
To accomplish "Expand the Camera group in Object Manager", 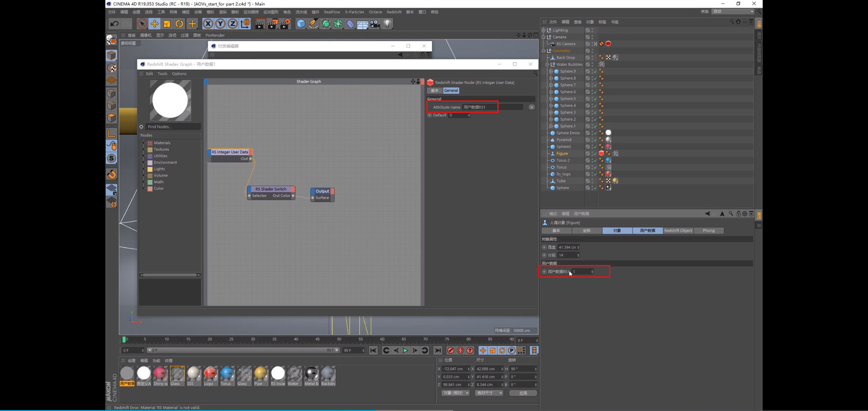I will pyautogui.click(x=544, y=37).
